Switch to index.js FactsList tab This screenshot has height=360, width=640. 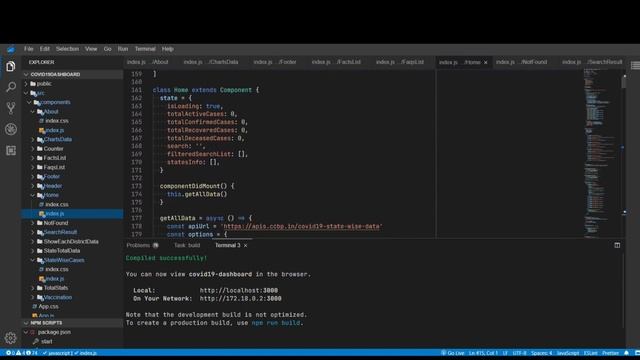click(336, 62)
